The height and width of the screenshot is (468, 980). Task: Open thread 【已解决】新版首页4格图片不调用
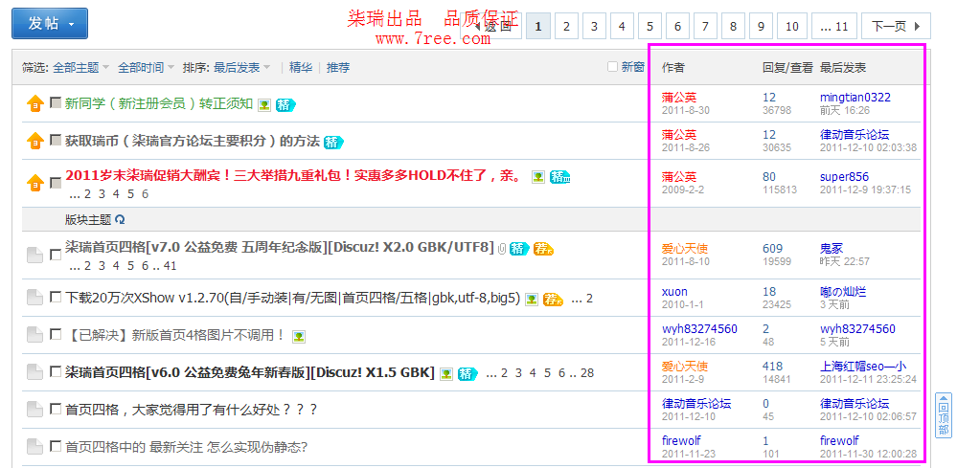pos(175,335)
